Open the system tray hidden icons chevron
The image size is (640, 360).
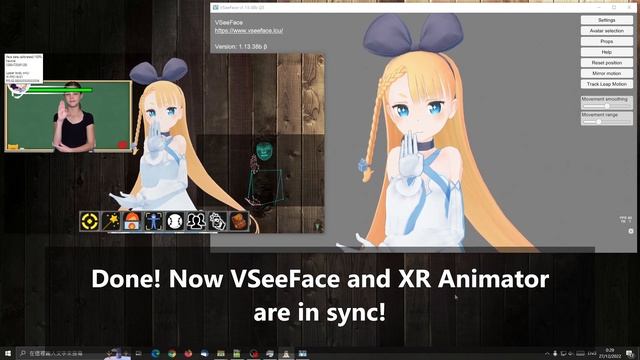click(547, 353)
